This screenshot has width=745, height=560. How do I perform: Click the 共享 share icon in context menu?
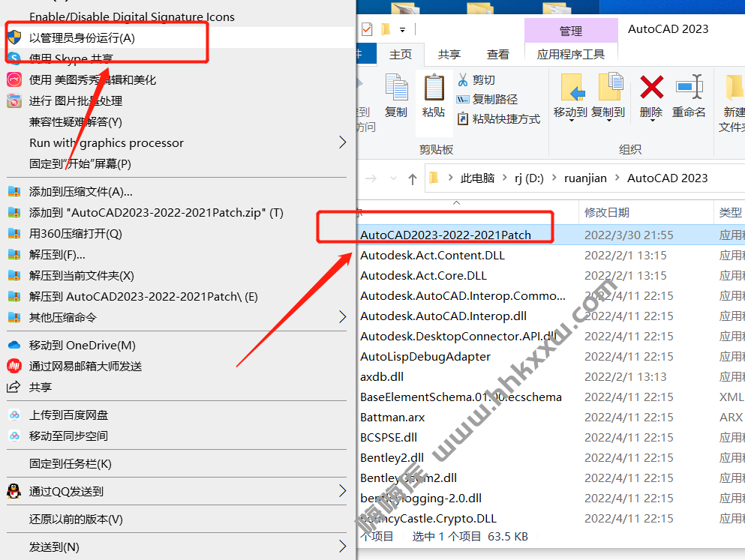click(x=14, y=387)
